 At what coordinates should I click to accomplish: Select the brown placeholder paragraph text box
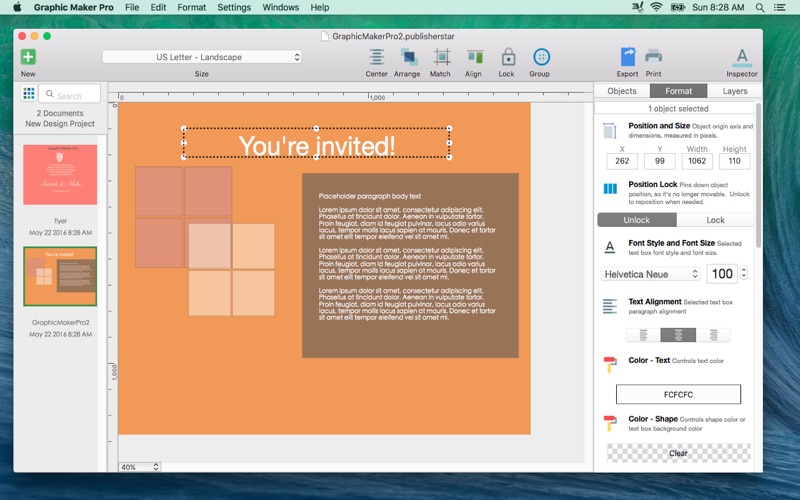pos(411,265)
